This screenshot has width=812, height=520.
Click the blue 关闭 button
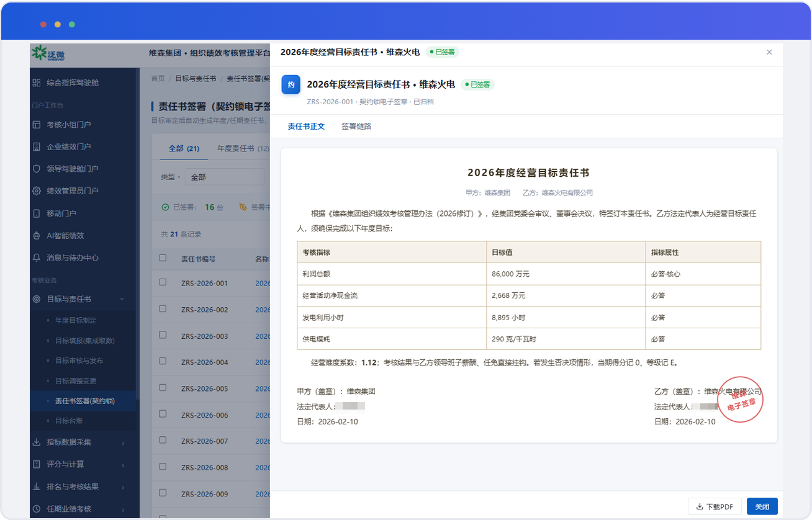pyautogui.click(x=762, y=506)
